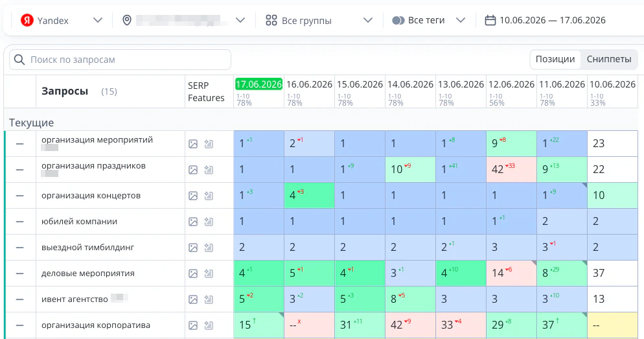Open image SERP feature for выездной тимбилдинг
The height and width of the screenshot is (339, 644).
tap(193, 248)
